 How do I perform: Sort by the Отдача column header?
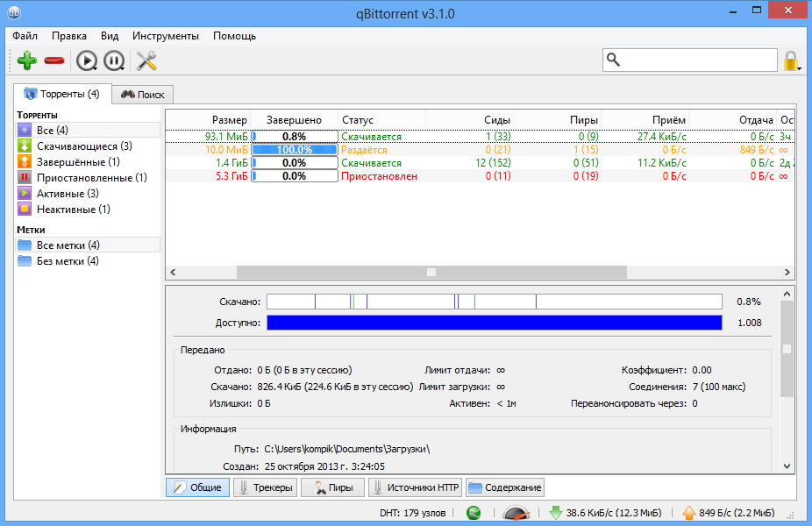tap(733, 119)
